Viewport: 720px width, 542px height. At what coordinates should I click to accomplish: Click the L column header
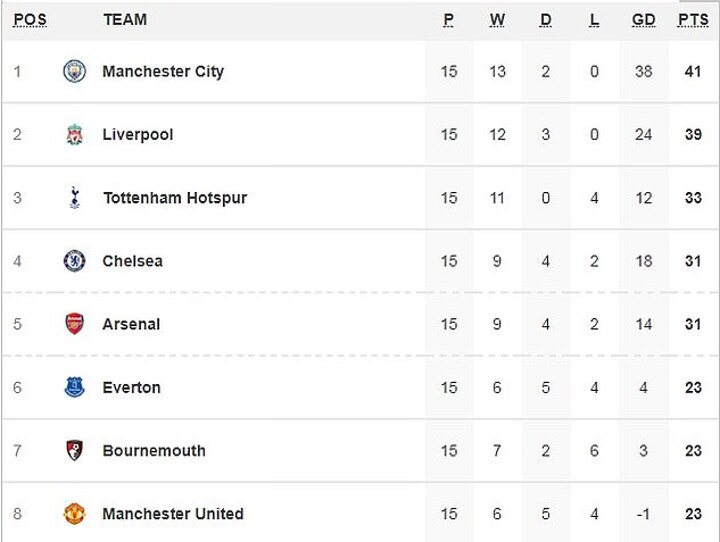pyautogui.click(x=594, y=20)
